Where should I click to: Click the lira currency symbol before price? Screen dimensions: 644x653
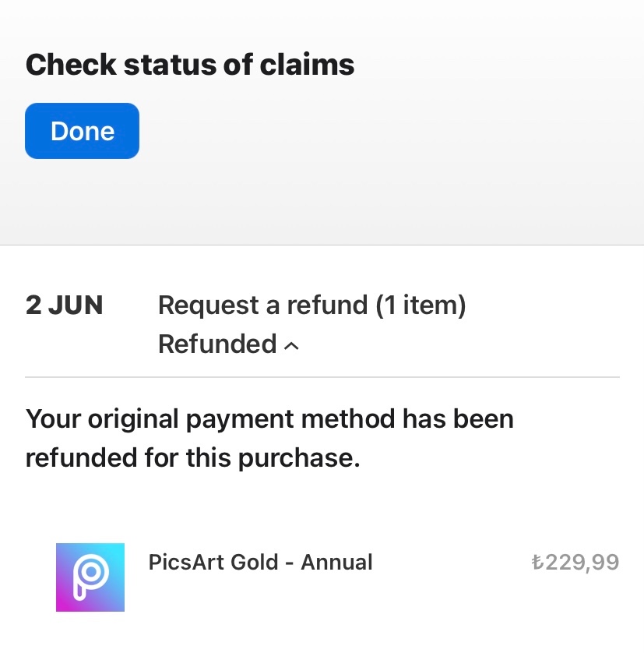537,562
